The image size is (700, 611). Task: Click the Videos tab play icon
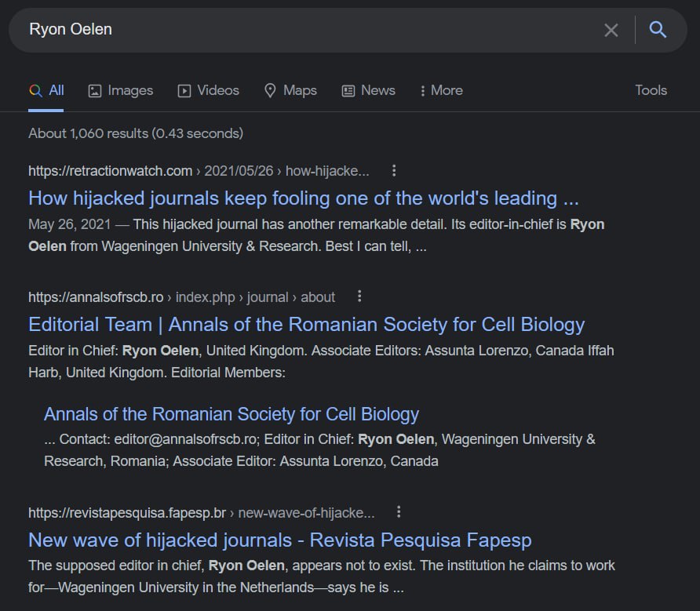tap(184, 91)
